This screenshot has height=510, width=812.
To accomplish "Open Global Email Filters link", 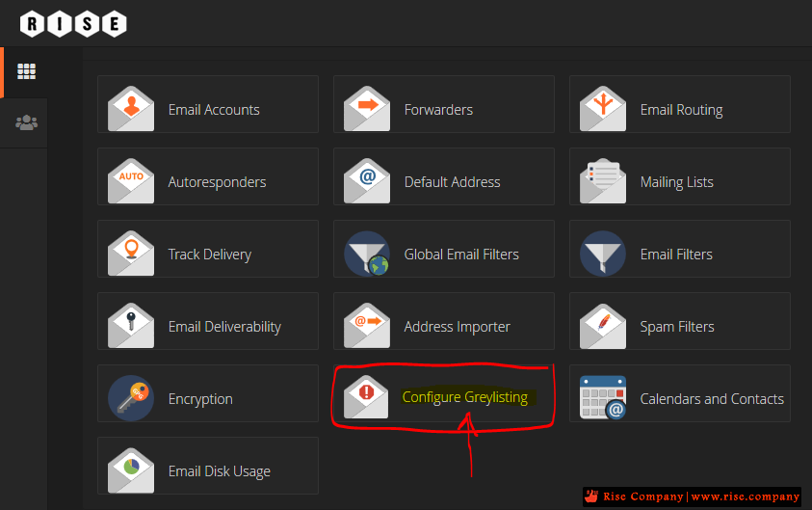I will (461, 255).
